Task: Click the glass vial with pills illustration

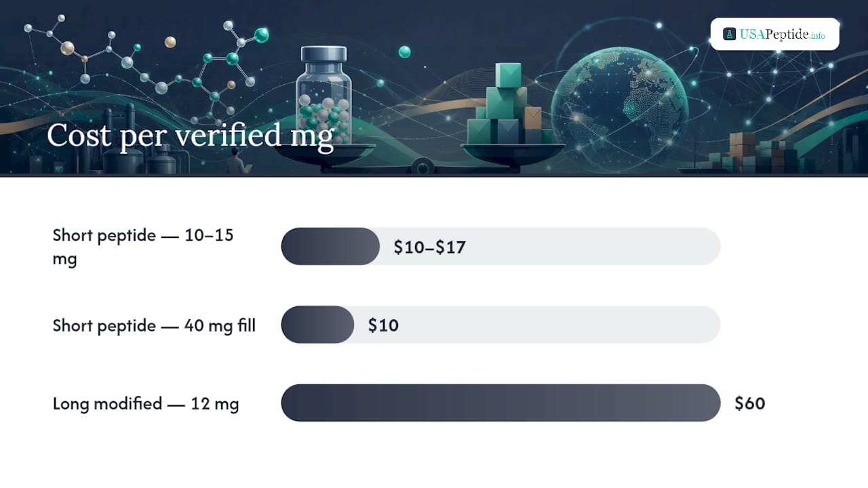Action: coord(323,95)
